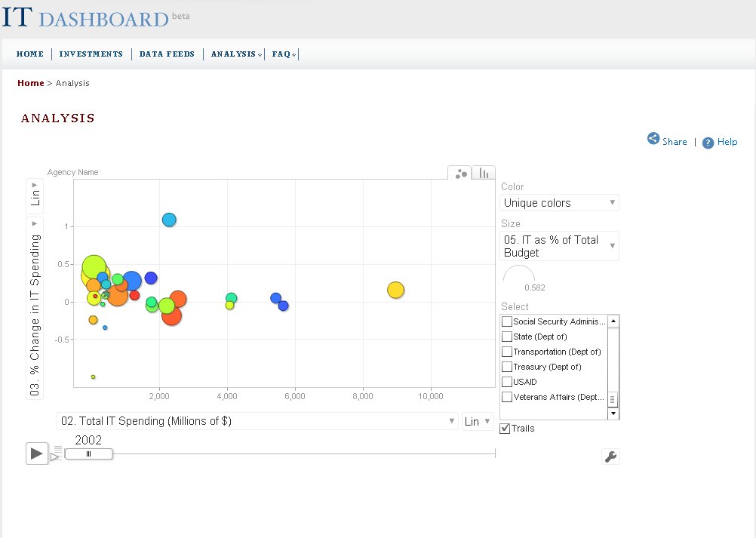Click the 2002 timeline slider handle
756x538 pixels.
pos(88,453)
